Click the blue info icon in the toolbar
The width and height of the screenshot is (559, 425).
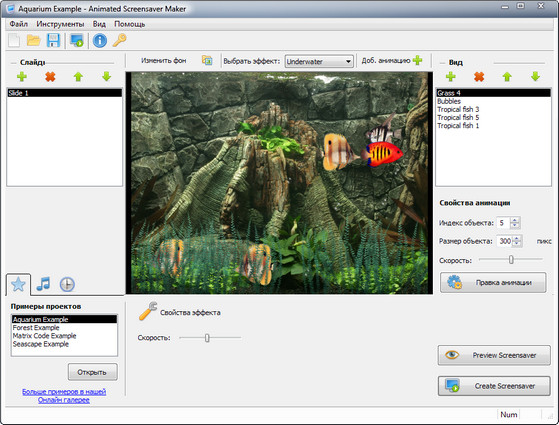(x=100, y=40)
